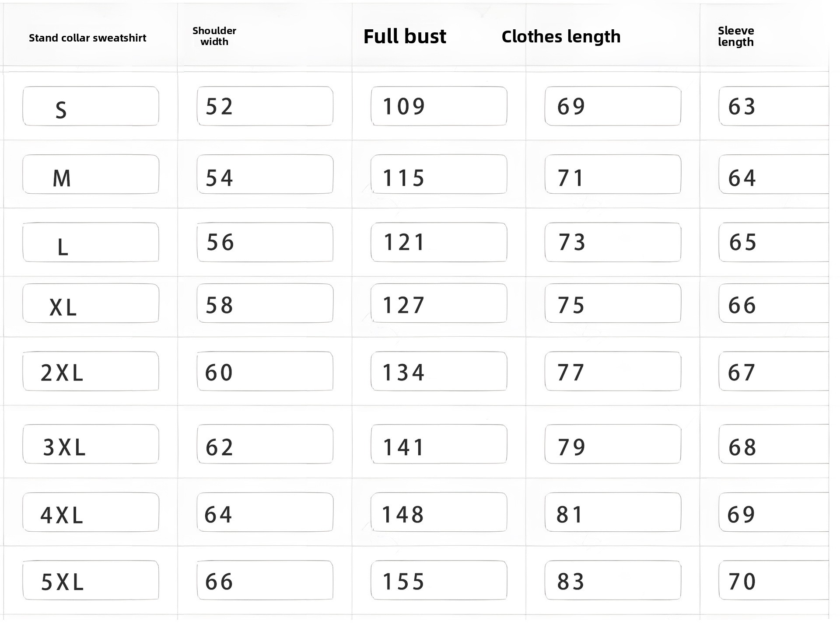Click the M size box

tap(91, 174)
